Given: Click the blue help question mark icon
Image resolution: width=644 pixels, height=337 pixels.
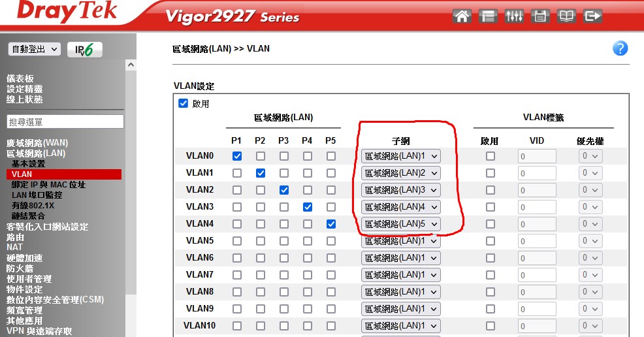Looking at the screenshot, I should 620,48.
